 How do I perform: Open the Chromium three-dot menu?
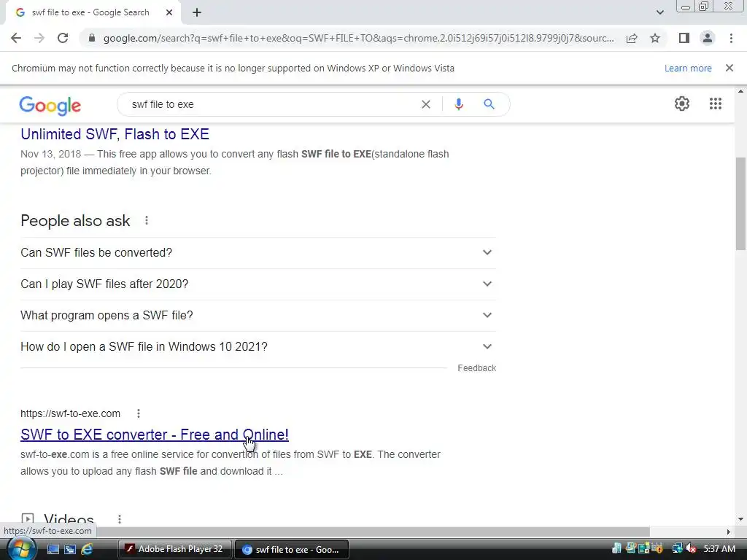pyautogui.click(x=731, y=38)
